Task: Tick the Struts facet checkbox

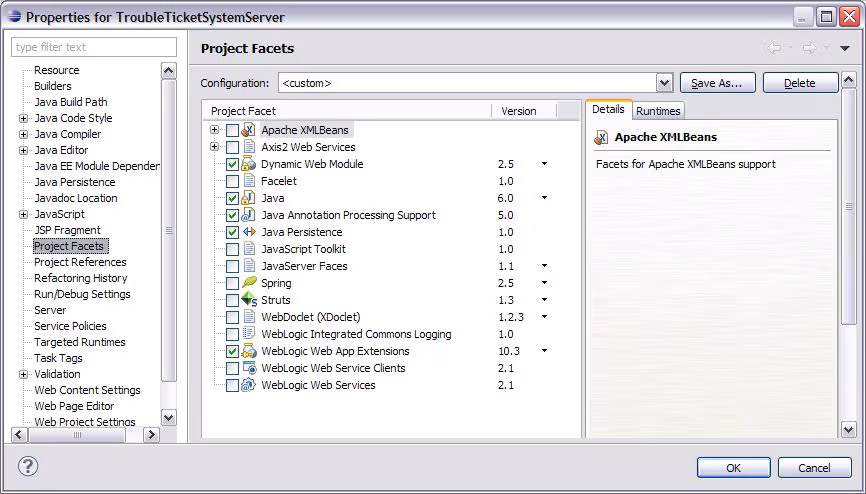Action: coord(233,301)
